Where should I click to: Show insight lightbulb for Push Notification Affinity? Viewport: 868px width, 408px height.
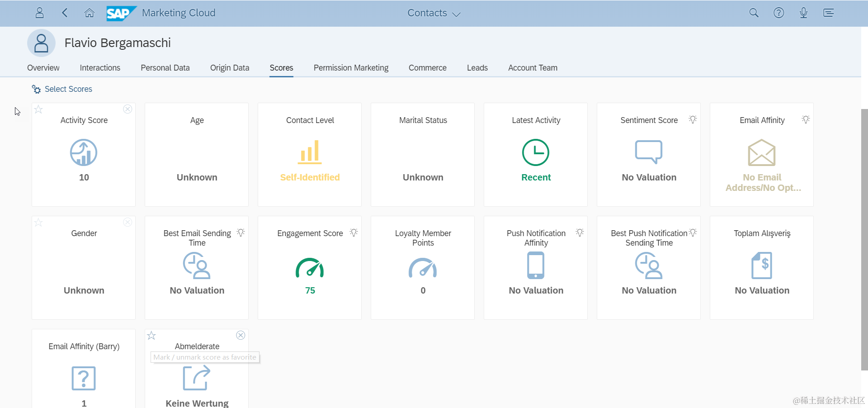click(x=580, y=232)
